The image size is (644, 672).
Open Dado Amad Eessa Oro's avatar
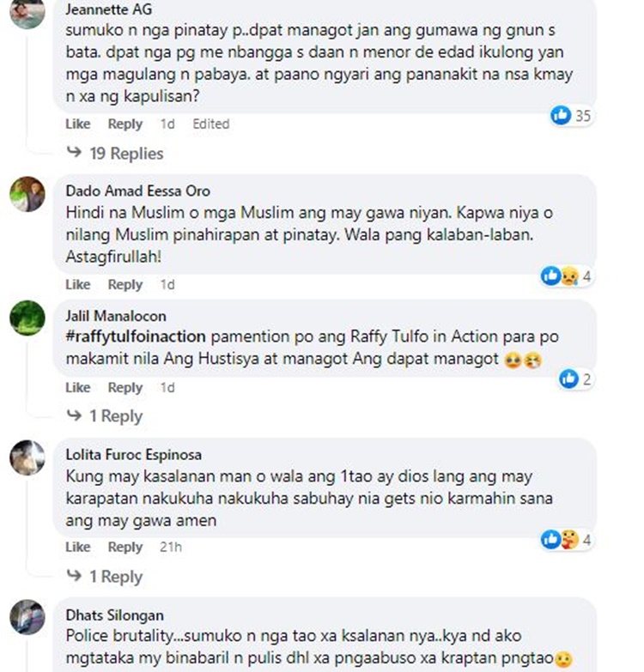coord(27,194)
